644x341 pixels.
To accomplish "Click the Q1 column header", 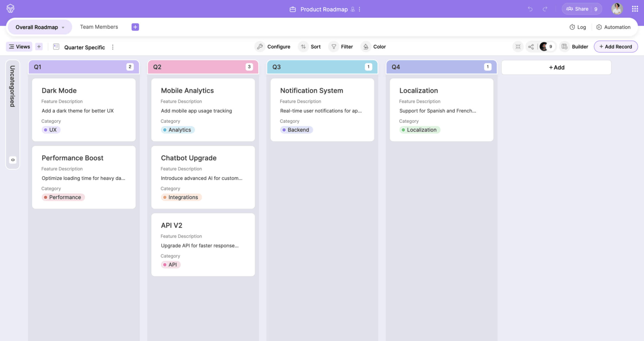I will coord(84,67).
